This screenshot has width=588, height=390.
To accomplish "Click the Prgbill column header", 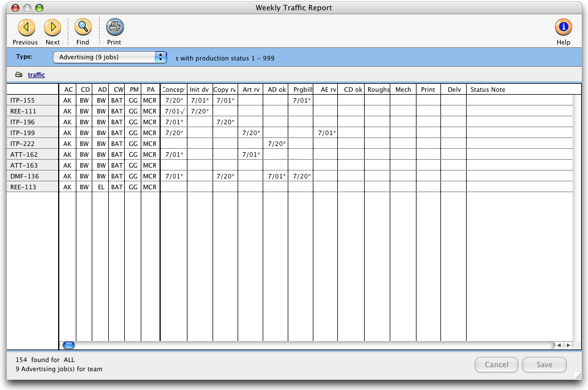I will (300, 90).
